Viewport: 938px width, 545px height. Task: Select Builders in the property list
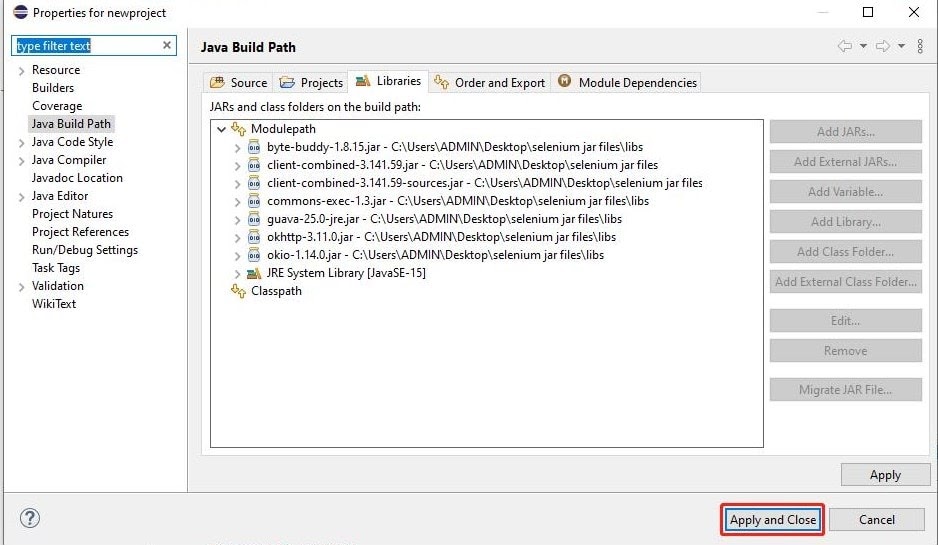(x=53, y=88)
